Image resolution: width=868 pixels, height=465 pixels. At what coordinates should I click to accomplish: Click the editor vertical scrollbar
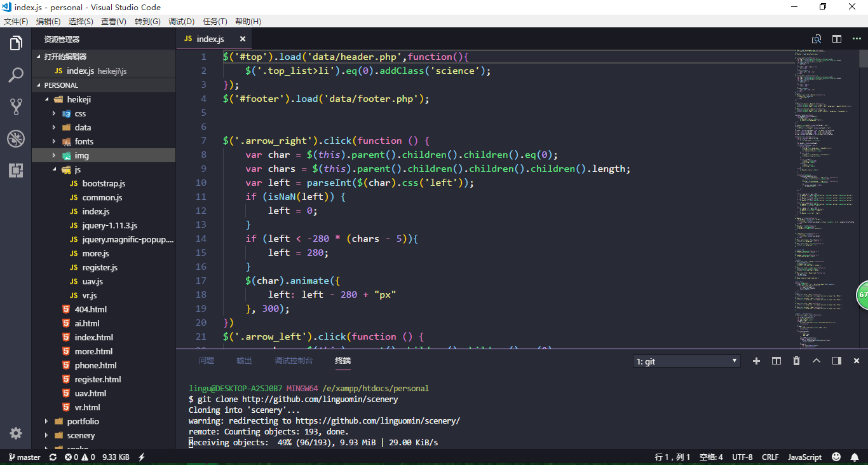[x=864, y=59]
